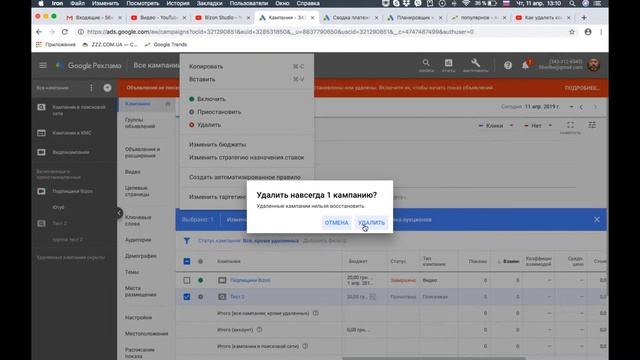640x360 pixels.
Task: Open Spotlight search in the menu bar
Action: click(572, 3)
